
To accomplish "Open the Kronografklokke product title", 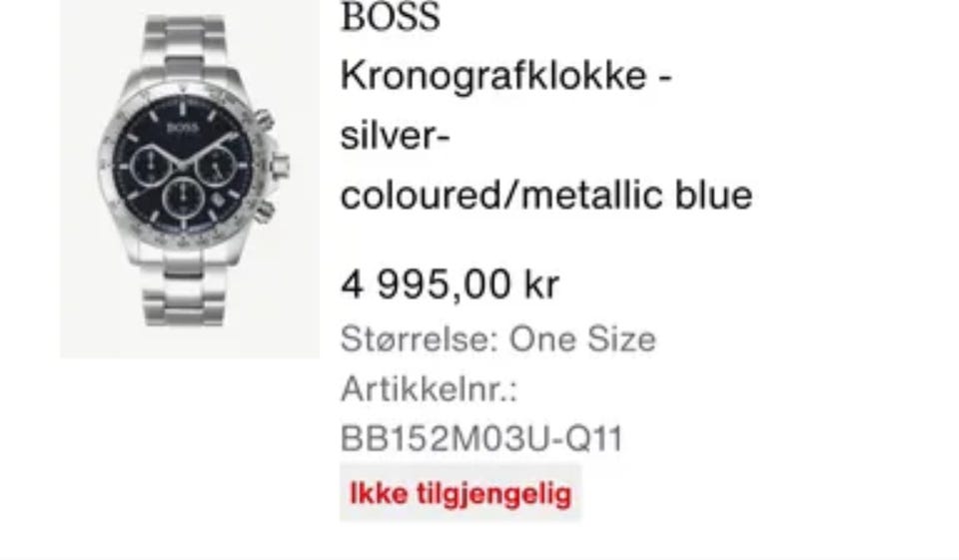I will [505, 76].
